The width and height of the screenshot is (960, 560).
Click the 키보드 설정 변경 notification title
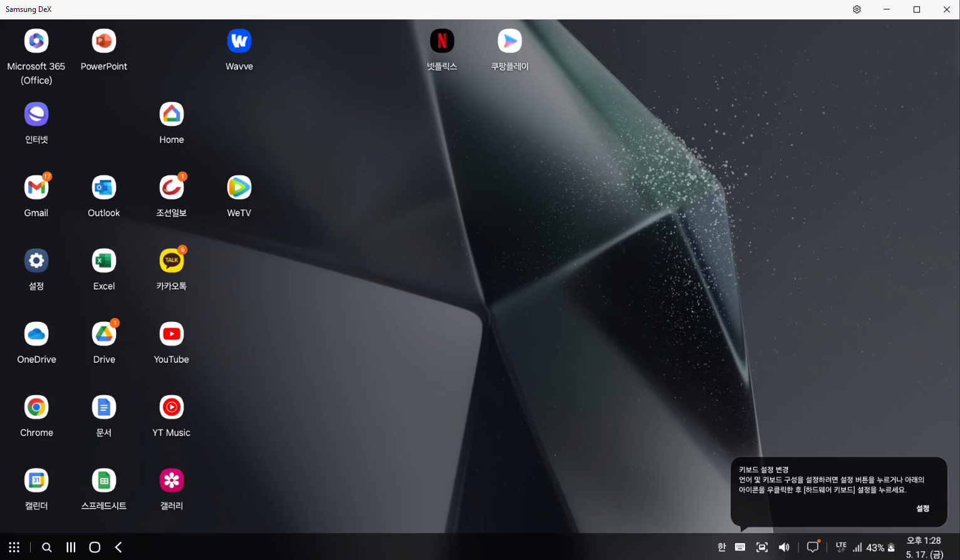[763, 470]
